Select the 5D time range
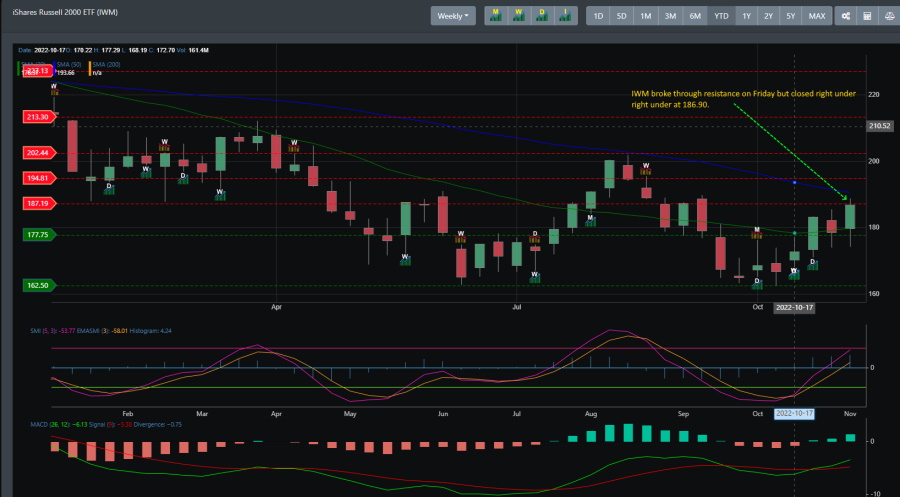 click(622, 16)
